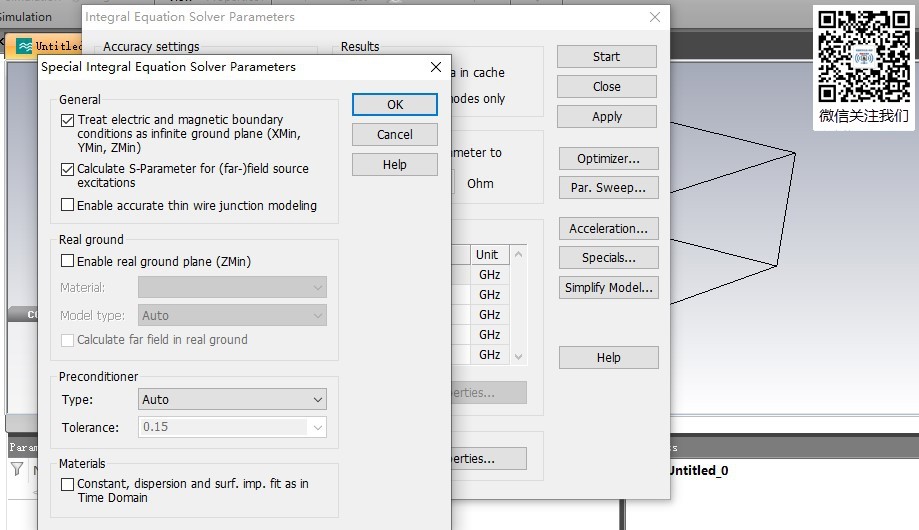Select the Untitled document tab
The height and width of the screenshot is (530, 919).
click(47, 46)
